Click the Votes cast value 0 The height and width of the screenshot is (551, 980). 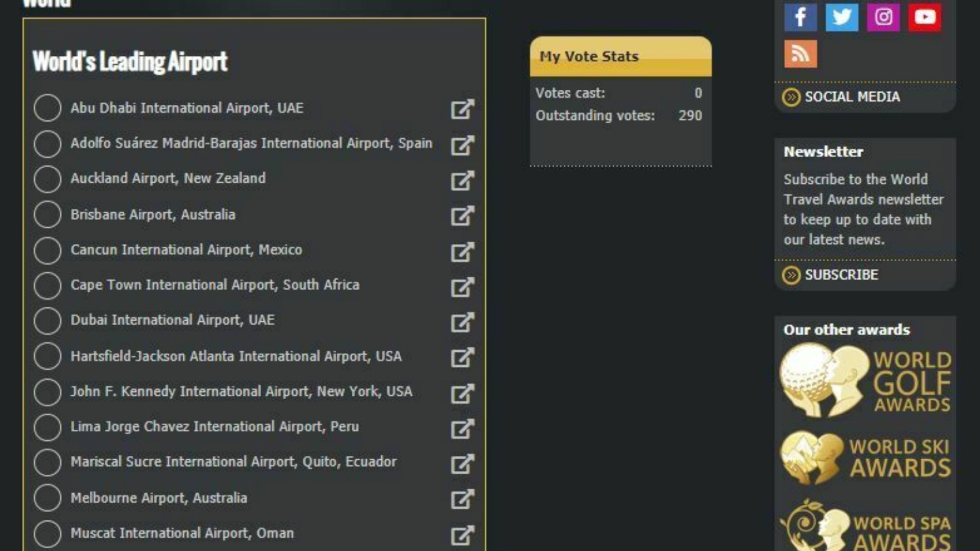click(x=698, y=93)
